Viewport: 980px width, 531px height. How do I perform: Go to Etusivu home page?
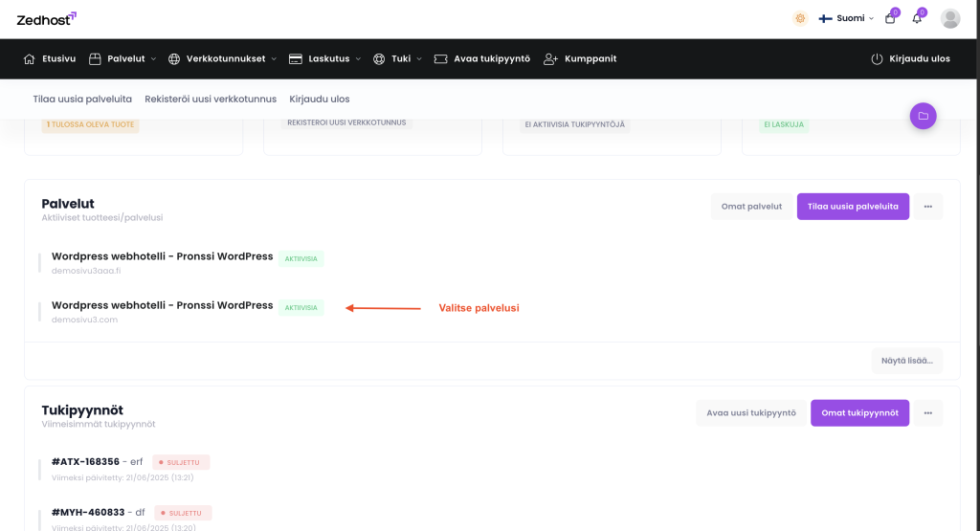point(50,58)
